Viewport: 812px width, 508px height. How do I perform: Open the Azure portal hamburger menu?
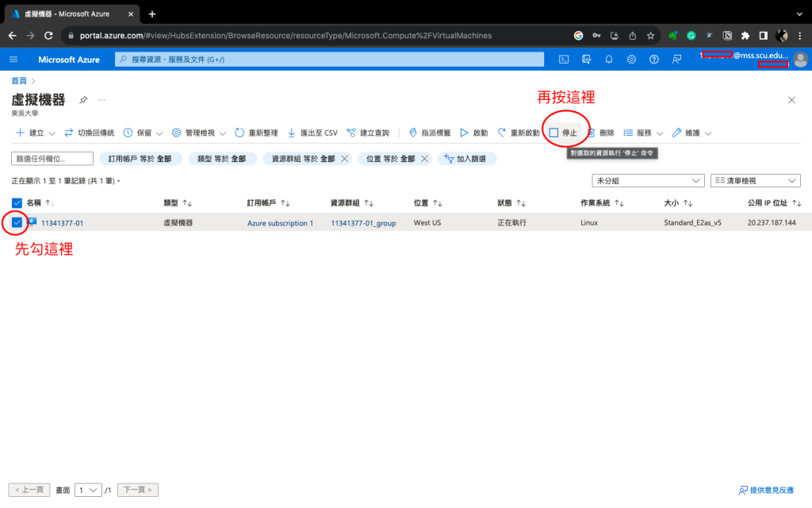[13, 60]
